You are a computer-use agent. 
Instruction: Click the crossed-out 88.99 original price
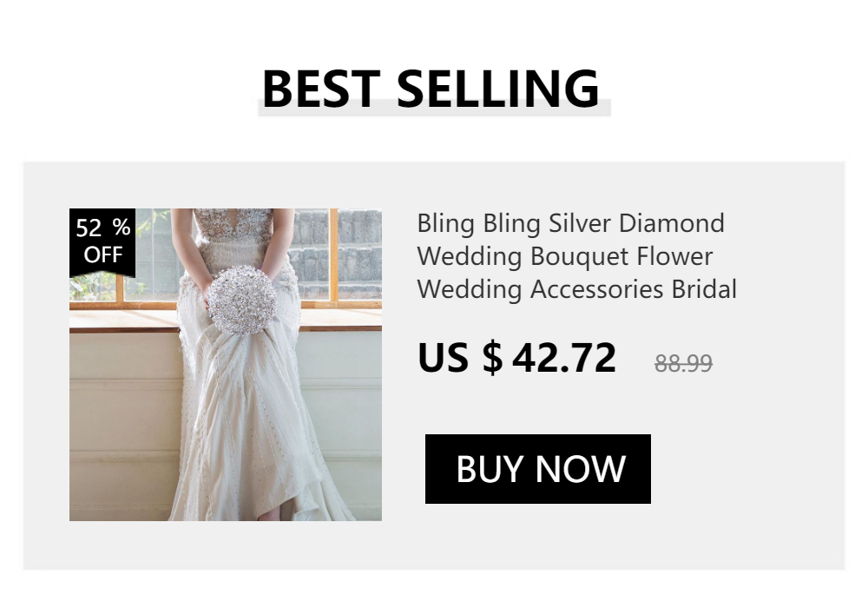[683, 363]
